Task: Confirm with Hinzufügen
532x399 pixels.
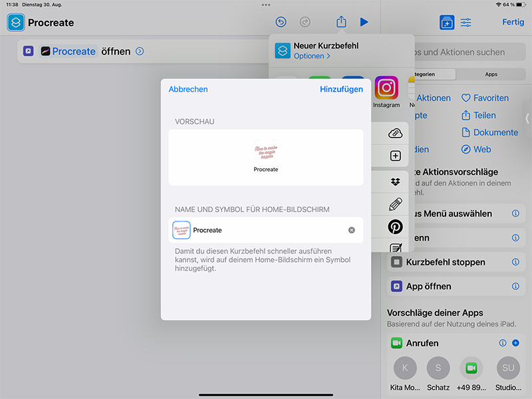Action: [341, 89]
